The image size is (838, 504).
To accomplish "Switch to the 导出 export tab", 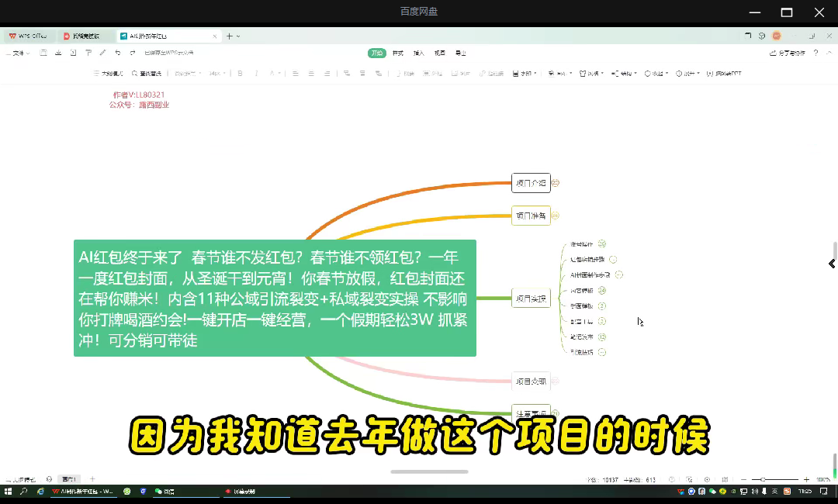I will coord(460,53).
